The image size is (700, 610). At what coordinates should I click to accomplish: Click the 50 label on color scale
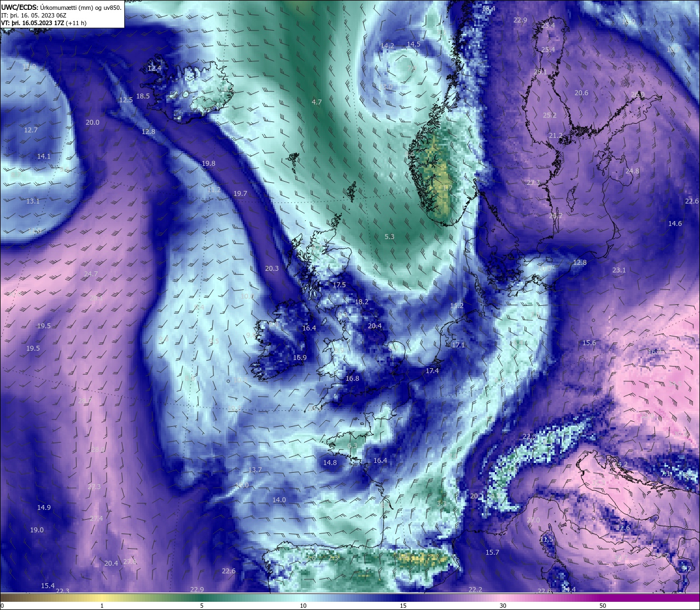[x=602, y=606]
